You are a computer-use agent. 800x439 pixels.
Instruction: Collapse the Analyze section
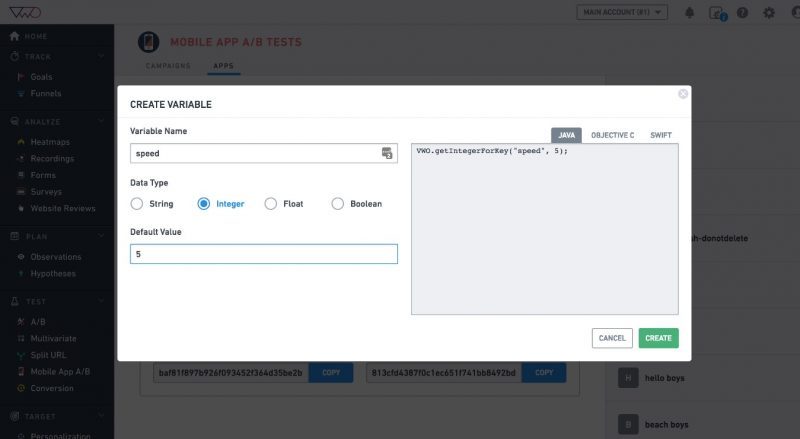pyautogui.click(x=101, y=121)
